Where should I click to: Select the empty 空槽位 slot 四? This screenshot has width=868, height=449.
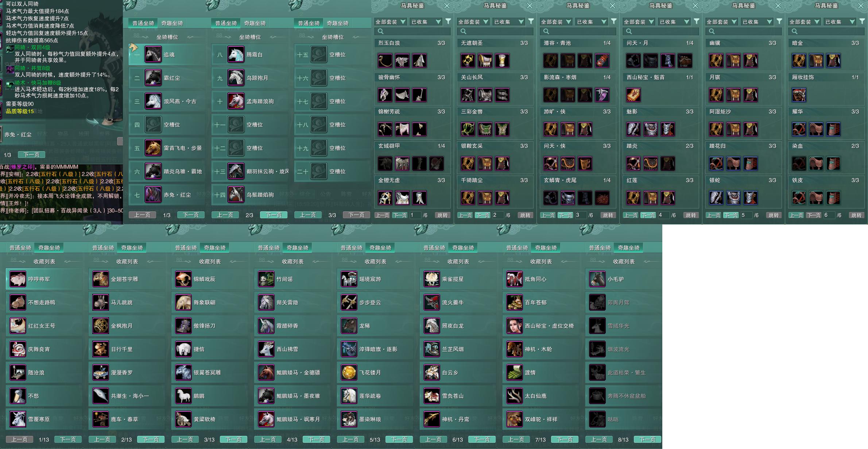pyautogui.click(x=166, y=125)
